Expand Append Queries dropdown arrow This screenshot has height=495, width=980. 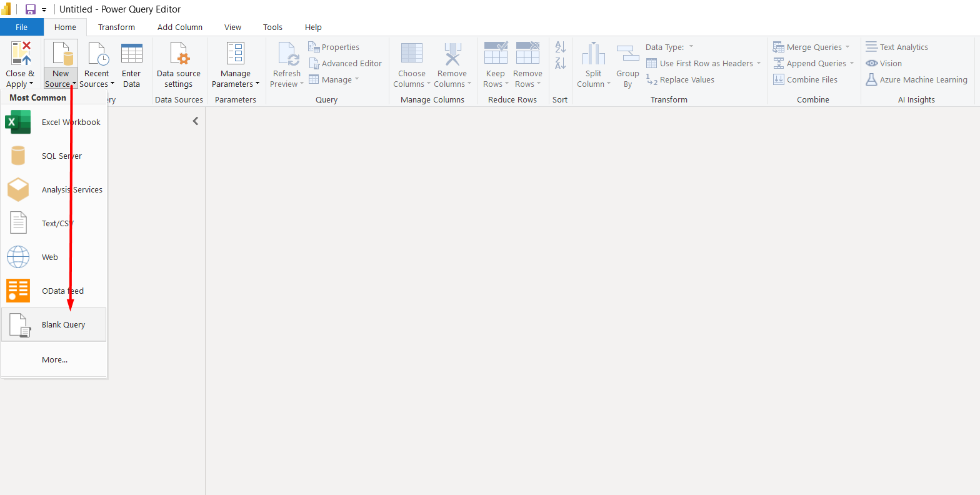[851, 63]
